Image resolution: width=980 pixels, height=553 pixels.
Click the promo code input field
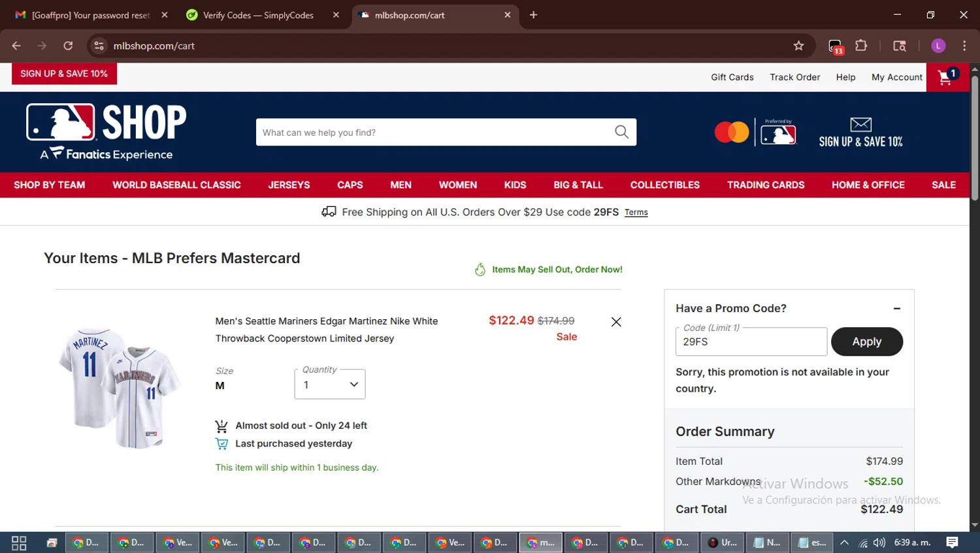tap(751, 341)
